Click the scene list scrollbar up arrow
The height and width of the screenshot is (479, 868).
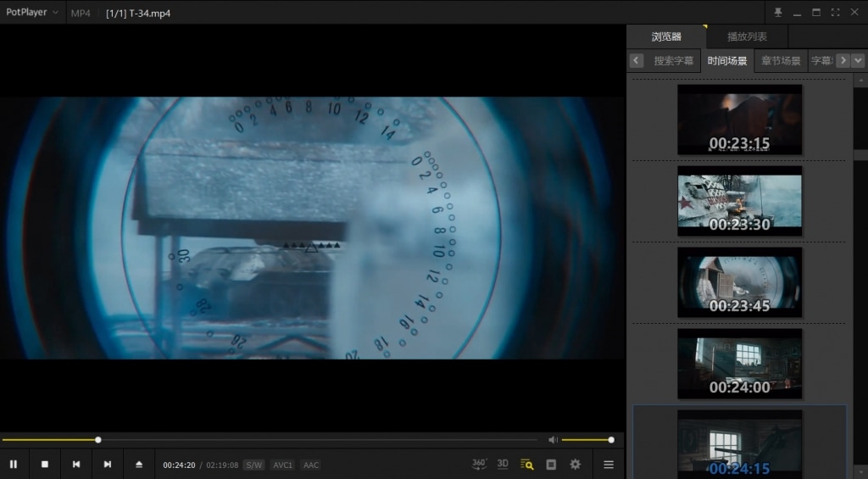click(x=861, y=81)
